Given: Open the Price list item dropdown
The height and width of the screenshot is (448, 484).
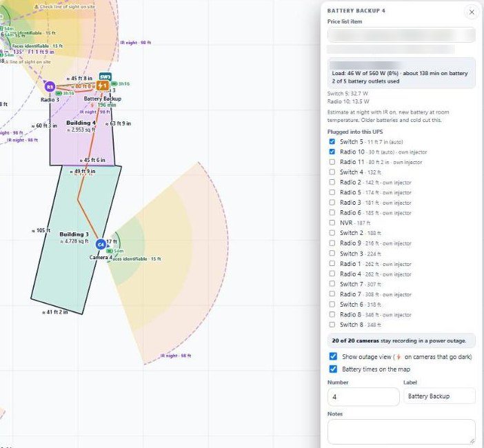Looking at the screenshot, I should point(401,35).
